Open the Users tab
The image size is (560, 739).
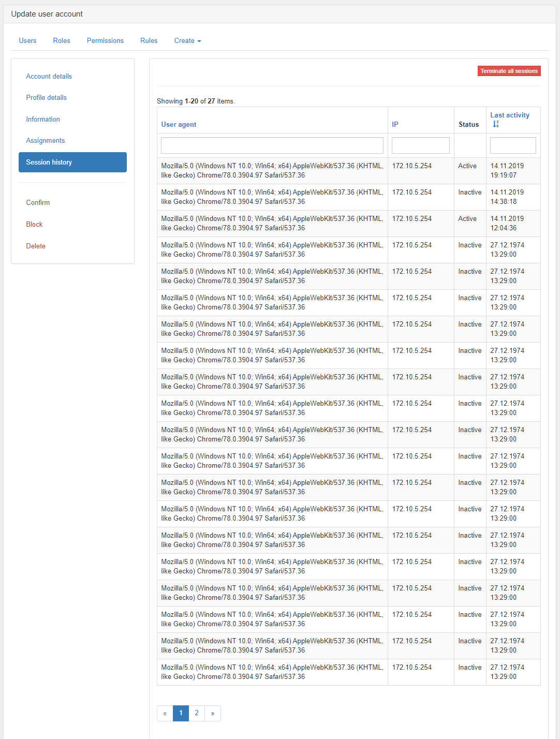click(x=27, y=40)
